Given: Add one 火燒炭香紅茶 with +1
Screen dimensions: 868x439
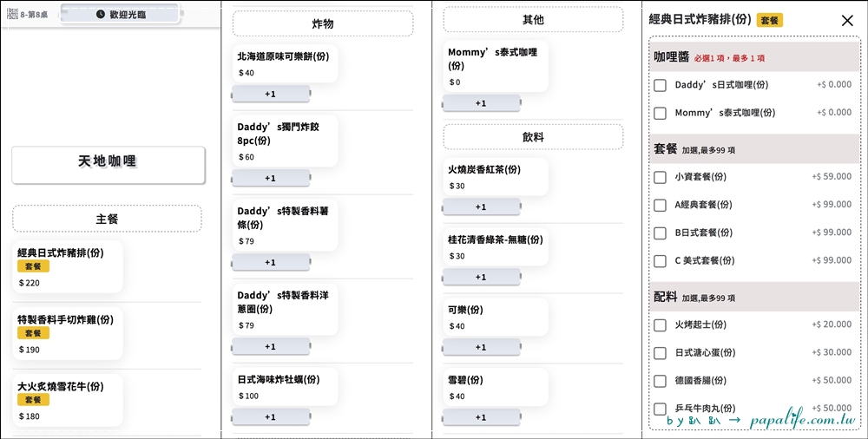Looking at the screenshot, I should point(481,207).
